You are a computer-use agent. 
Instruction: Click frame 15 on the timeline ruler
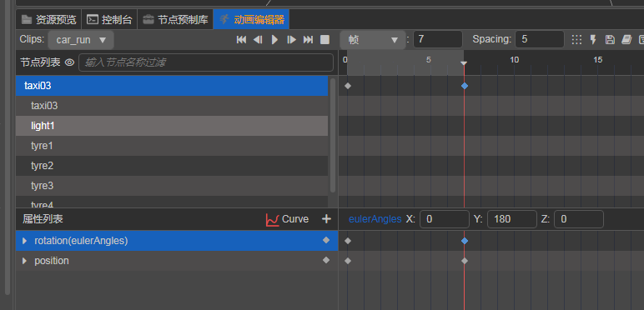(x=597, y=60)
